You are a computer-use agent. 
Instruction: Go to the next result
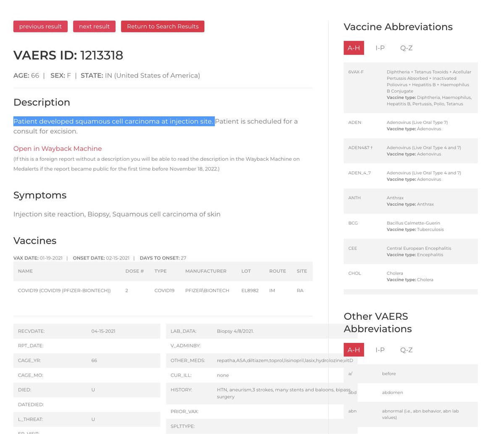(x=94, y=26)
